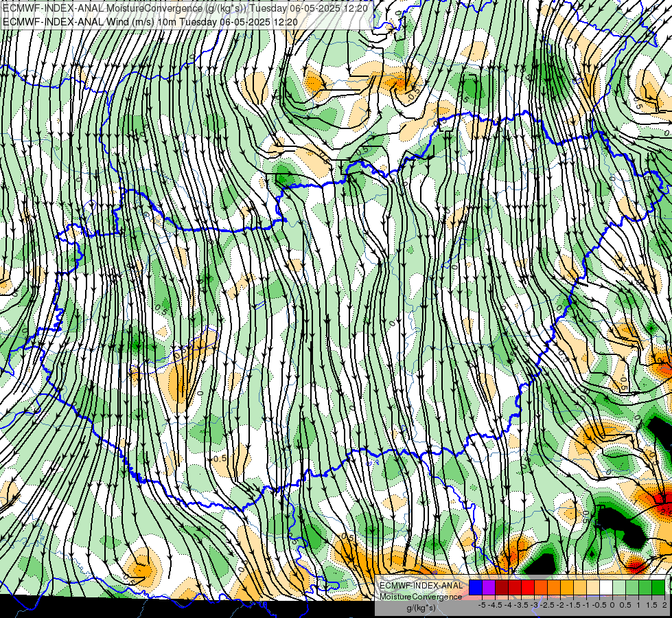Click the palest green legend swatch

tap(619, 587)
